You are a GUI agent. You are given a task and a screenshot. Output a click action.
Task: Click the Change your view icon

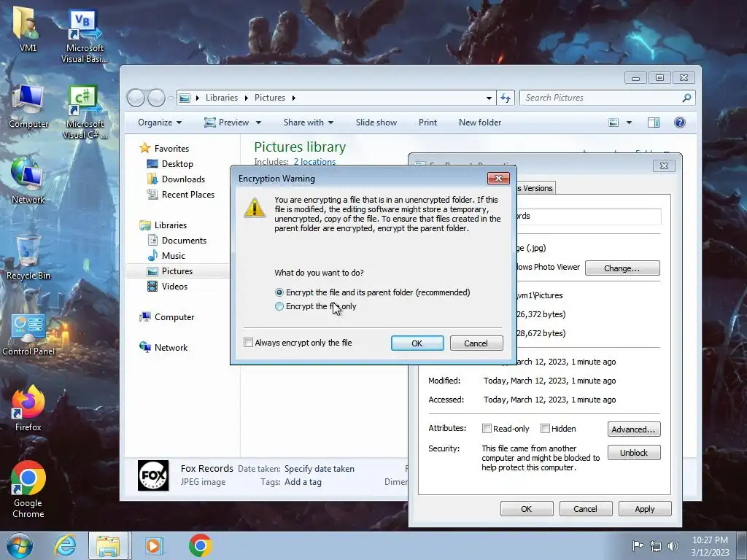click(x=614, y=122)
